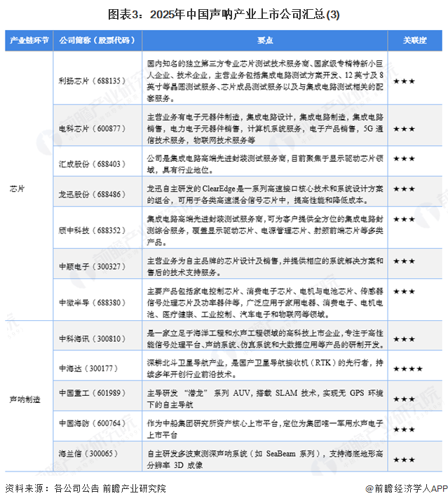Select the 利扬芯片（688135）company cell
Screen dimensions: 448x503
coord(92,81)
